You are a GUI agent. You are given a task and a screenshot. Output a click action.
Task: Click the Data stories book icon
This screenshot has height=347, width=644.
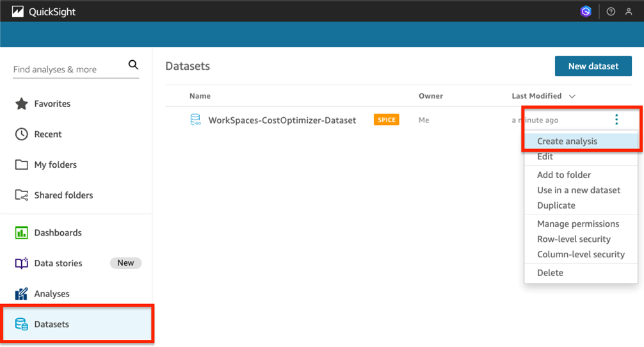(x=21, y=263)
